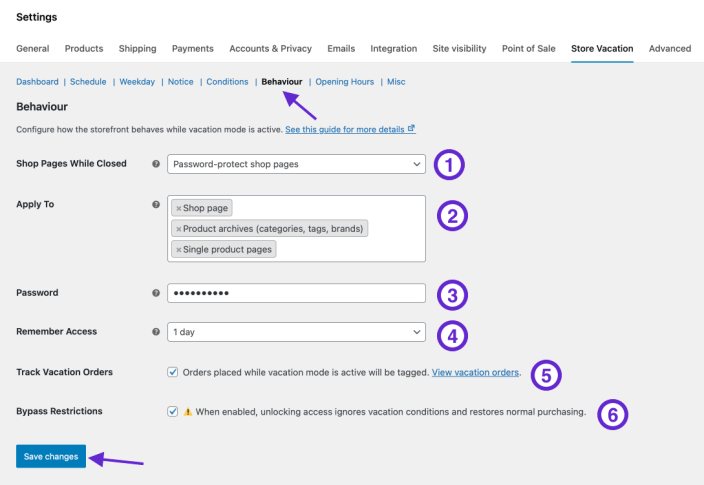Open the Advanced settings tab

[669, 48]
